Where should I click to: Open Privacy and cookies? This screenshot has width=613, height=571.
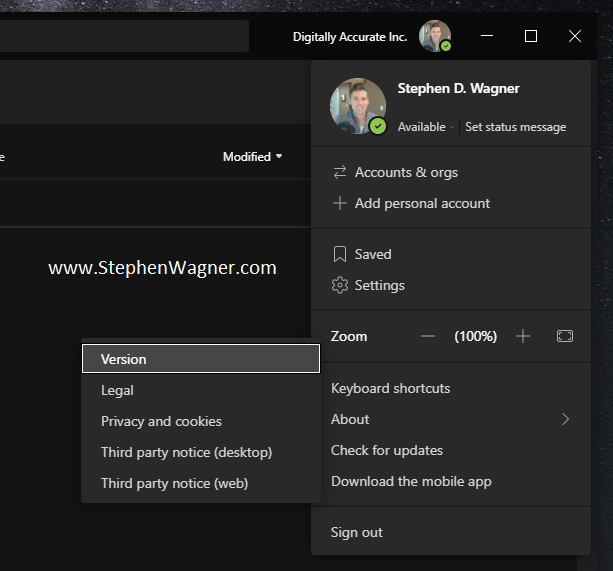point(201,421)
